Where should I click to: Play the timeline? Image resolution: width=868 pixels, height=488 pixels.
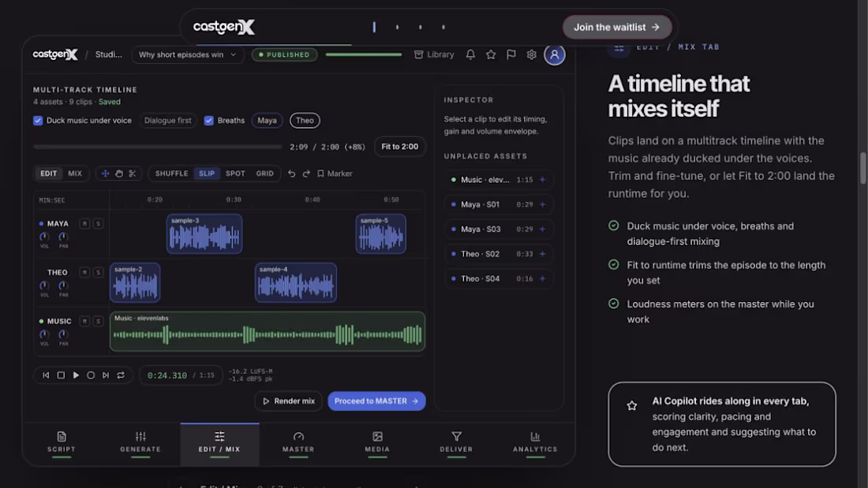click(76, 375)
